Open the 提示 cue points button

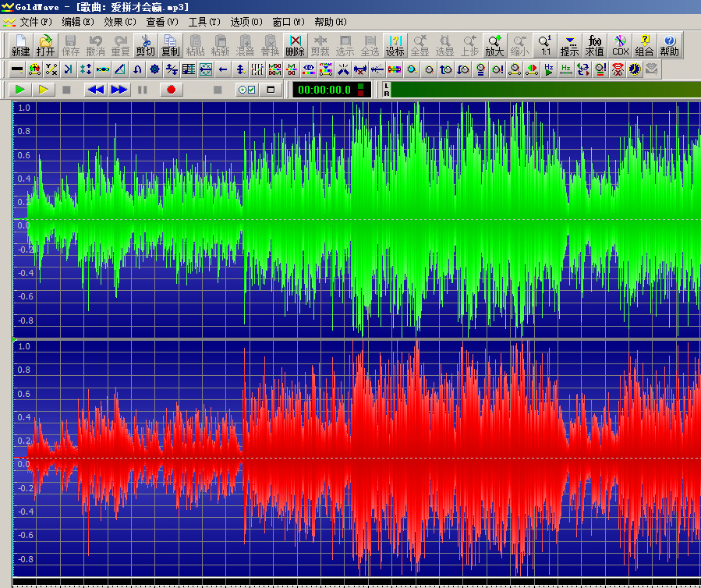coord(569,45)
